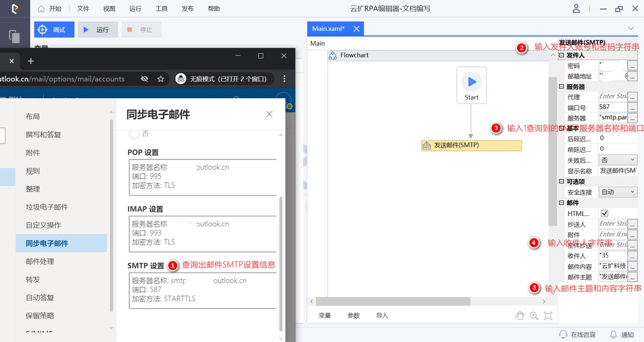644x342 pixels.
Task: Click the bookmark star icon in browser
Action: point(160,79)
